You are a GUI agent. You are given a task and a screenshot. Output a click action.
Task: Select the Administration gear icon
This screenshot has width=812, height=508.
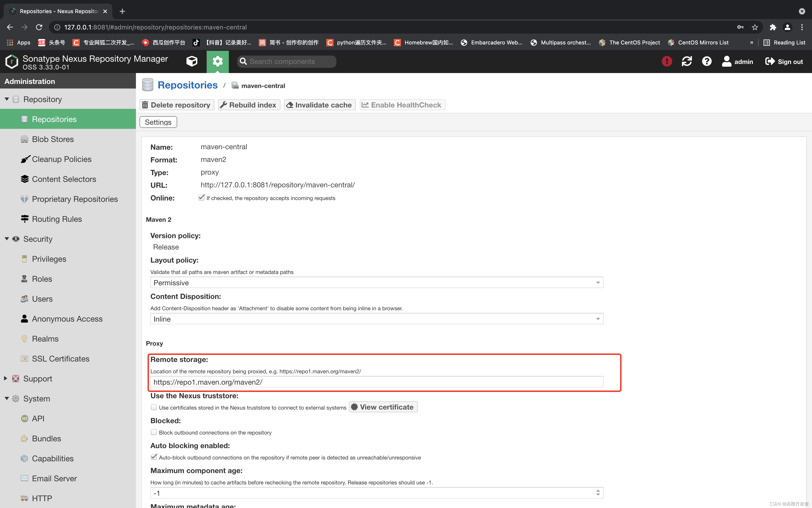217,61
